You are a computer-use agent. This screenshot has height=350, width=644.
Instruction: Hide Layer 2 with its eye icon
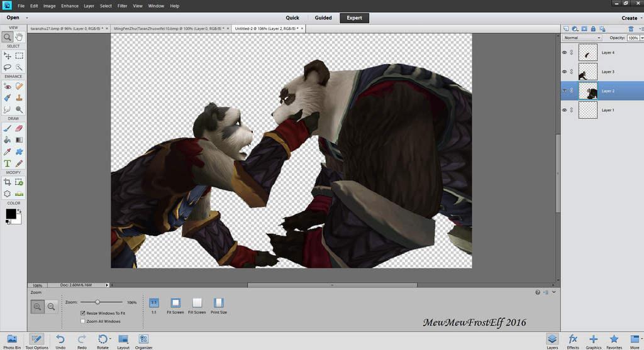(565, 90)
